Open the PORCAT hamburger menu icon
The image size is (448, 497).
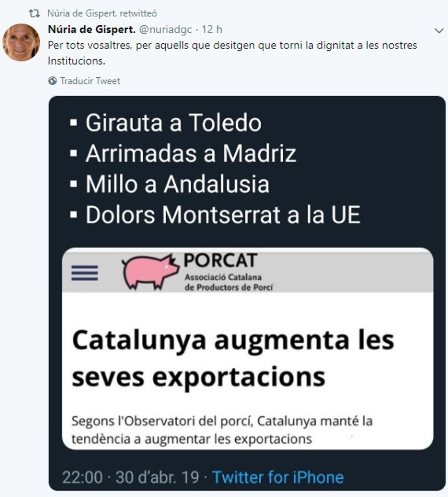pyautogui.click(x=85, y=273)
